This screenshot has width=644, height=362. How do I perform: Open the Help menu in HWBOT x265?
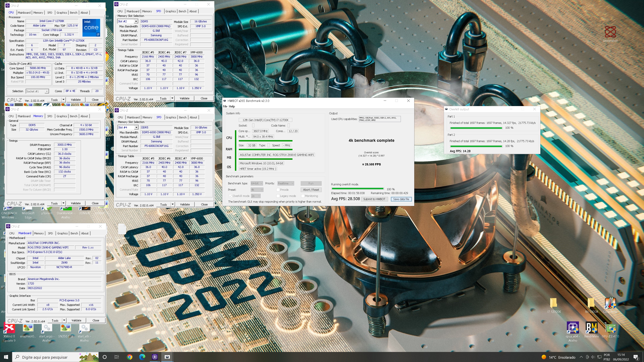click(x=232, y=106)
